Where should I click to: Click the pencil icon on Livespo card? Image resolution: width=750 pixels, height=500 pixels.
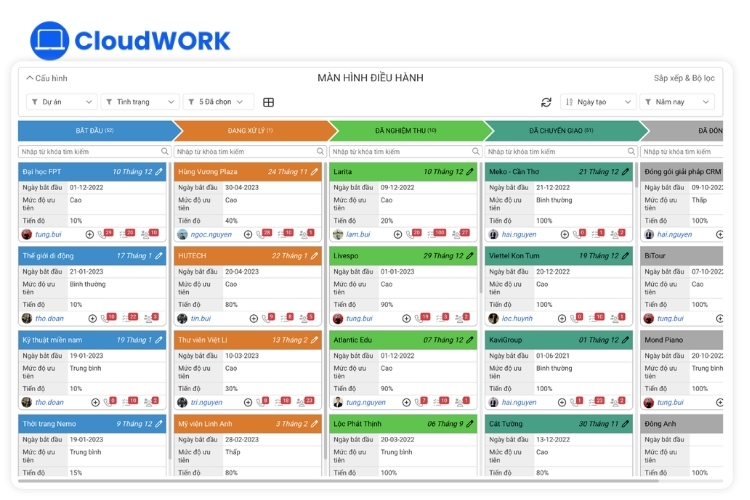pyautogui.click(x=470, y=256)
